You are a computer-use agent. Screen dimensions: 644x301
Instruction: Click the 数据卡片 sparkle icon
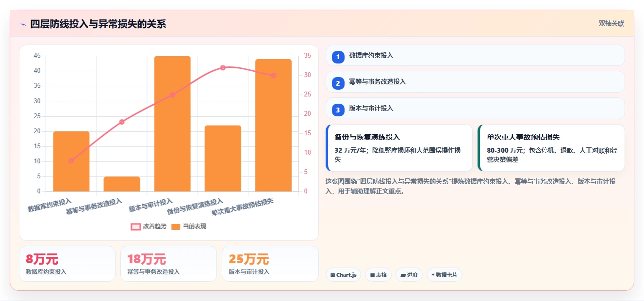coord(433,275)
